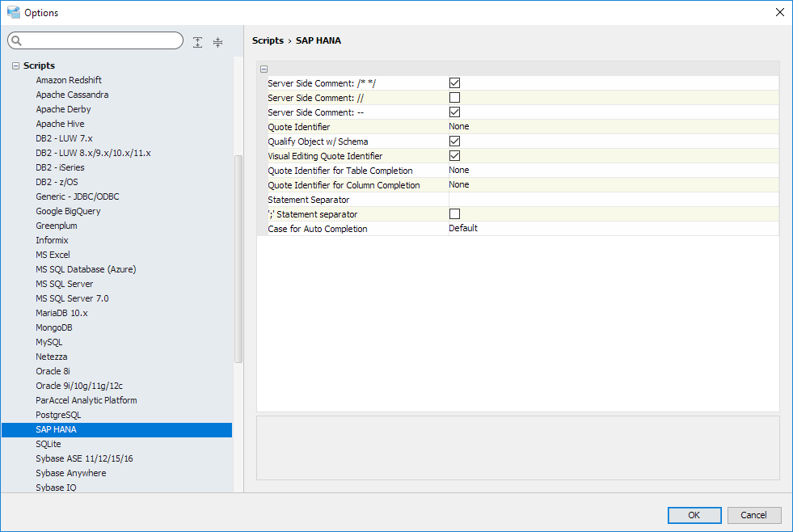This screenshot has width=793, height=532.
Task: Click the Cancel button
Action: [753, 515]
